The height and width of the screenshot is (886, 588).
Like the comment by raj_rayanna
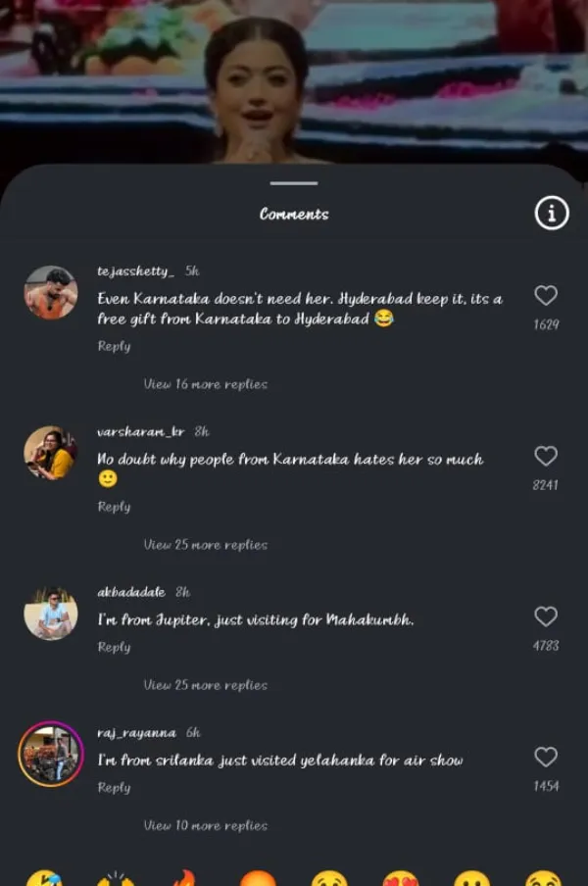click(x=546, y=757)
